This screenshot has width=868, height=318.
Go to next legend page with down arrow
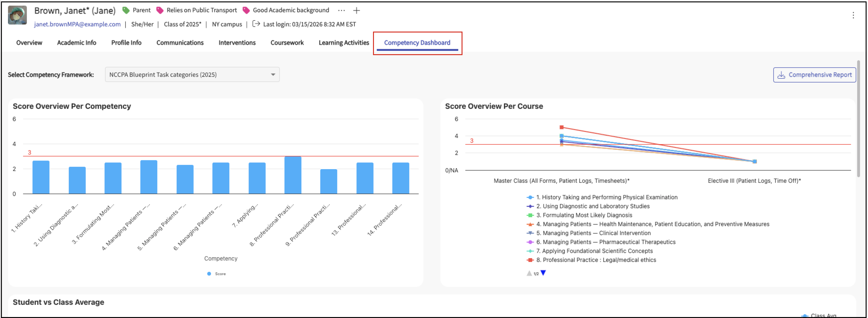543,273
